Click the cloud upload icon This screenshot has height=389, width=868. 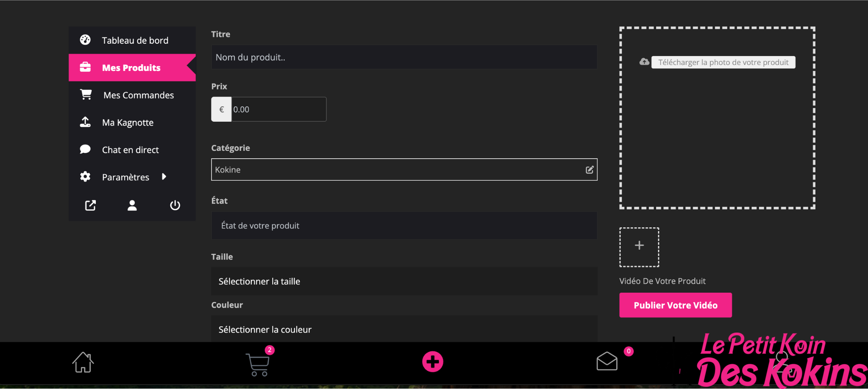pyautogui.click(x=644, y=62)
